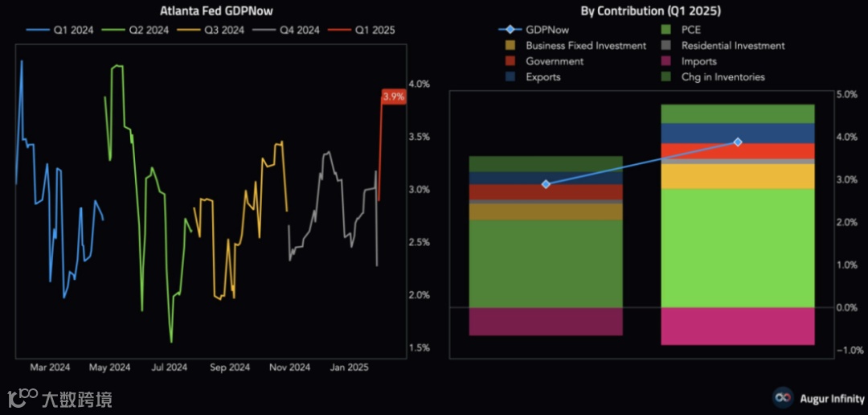Click the red Government segment in second bar
Screen dimensions: 868x415
[x=738, y=151]
